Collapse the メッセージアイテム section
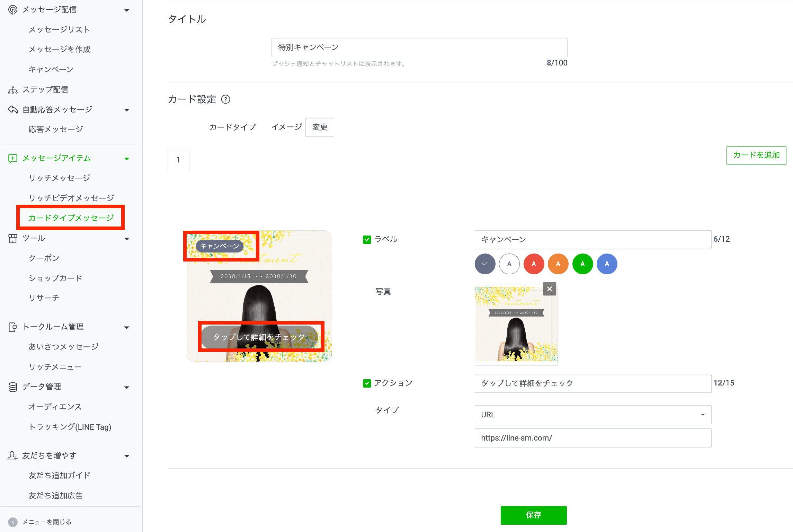Screen dimensions: 793x532 127,159
